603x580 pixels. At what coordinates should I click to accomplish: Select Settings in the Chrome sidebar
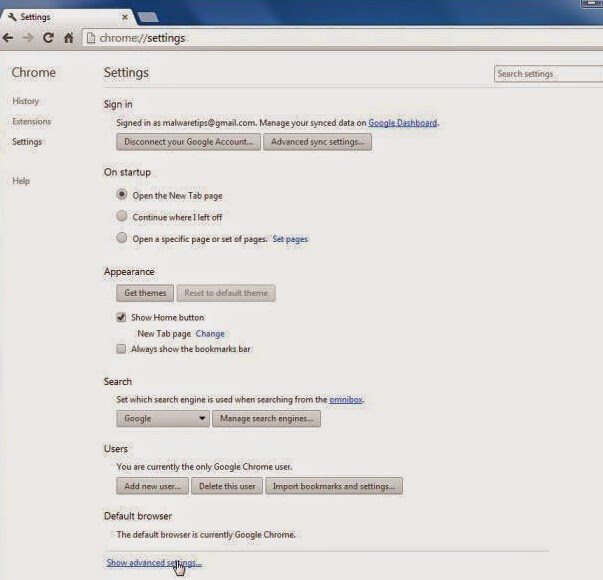coord(27,142)
